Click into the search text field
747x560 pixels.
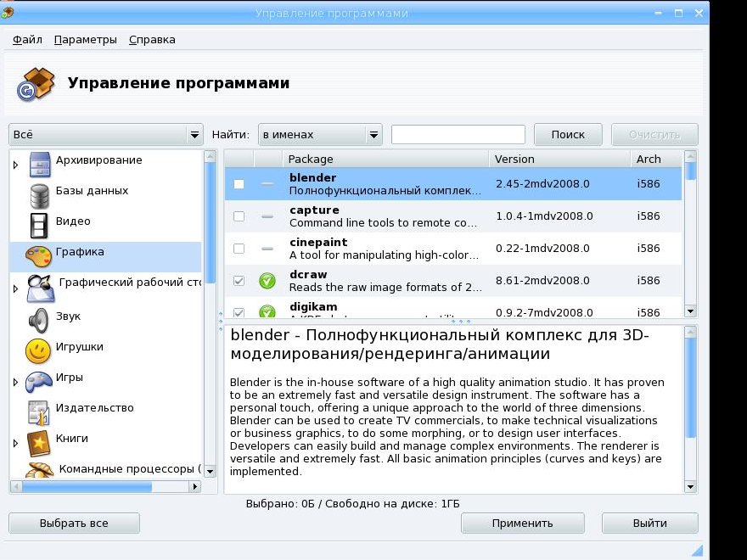point(458,135)
